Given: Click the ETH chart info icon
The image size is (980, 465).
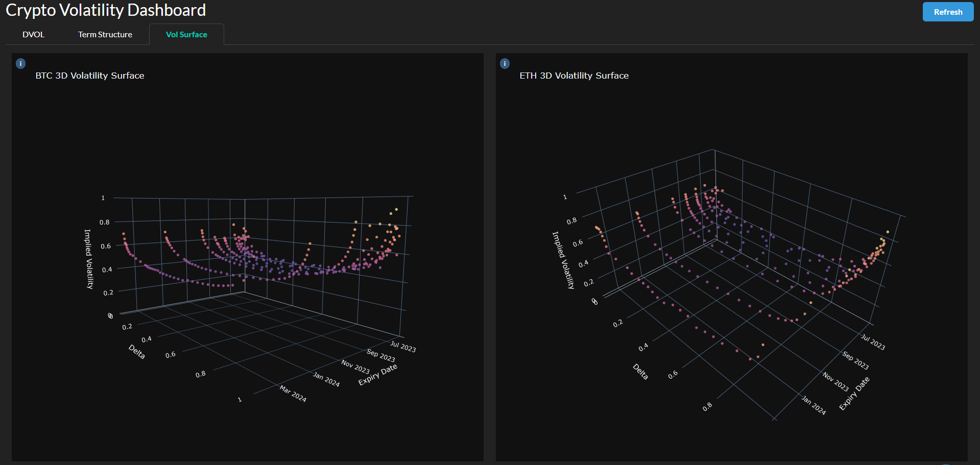Looking at the screenshot, I should point(505,63).
